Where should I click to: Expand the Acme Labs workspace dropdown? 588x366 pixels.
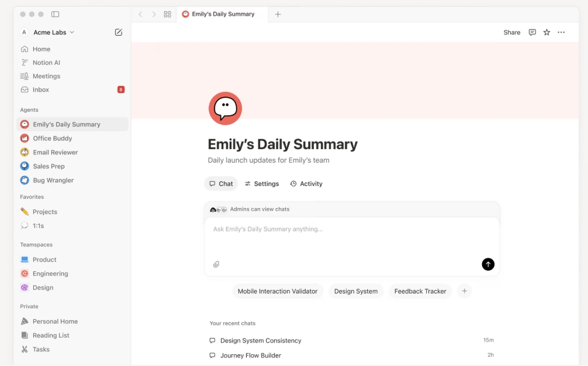[x=47, y=32]
